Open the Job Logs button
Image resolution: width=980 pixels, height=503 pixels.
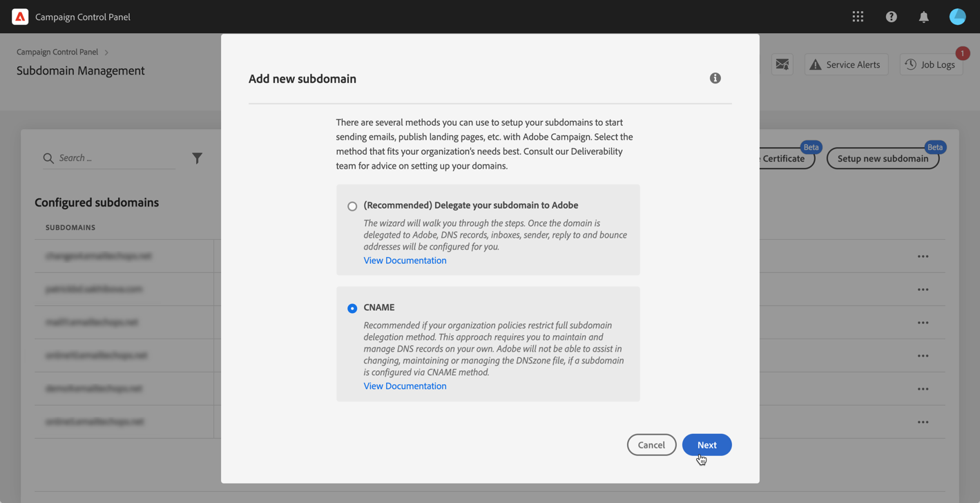[x=931, y=64]
